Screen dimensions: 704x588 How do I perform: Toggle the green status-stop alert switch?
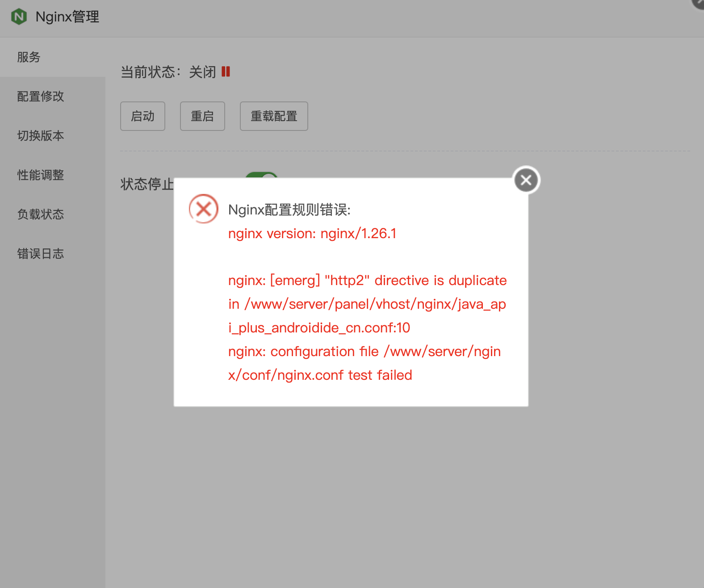tap(262, 175)
